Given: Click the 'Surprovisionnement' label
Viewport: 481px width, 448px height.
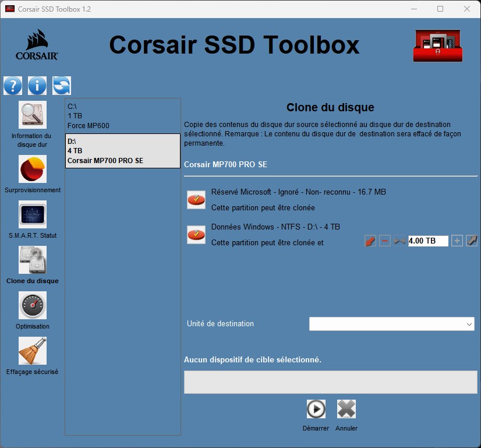Looking at the screenshot, I should [33, 190].
